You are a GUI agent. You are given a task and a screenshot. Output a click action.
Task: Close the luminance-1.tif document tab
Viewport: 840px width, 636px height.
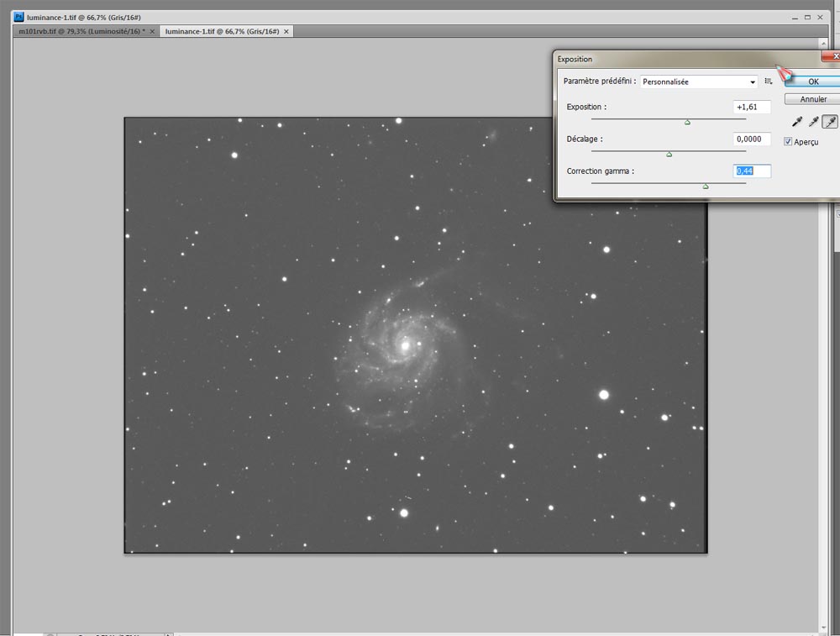click(x=286, y=31)
